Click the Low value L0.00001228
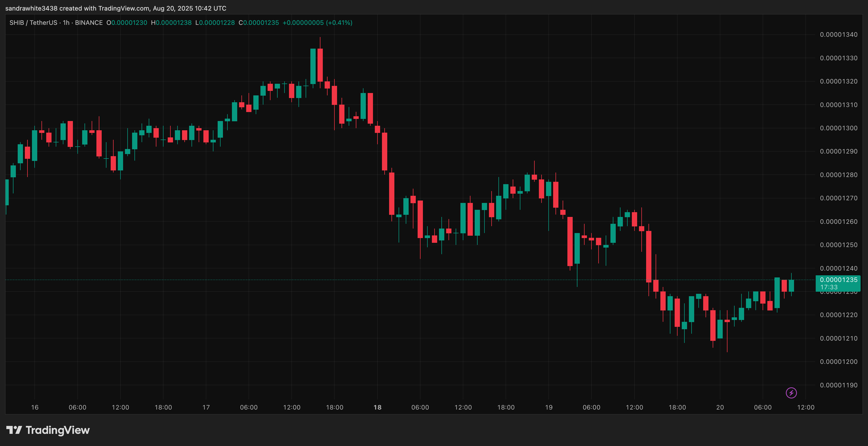868x446 pixels. [x=215, y=22]
